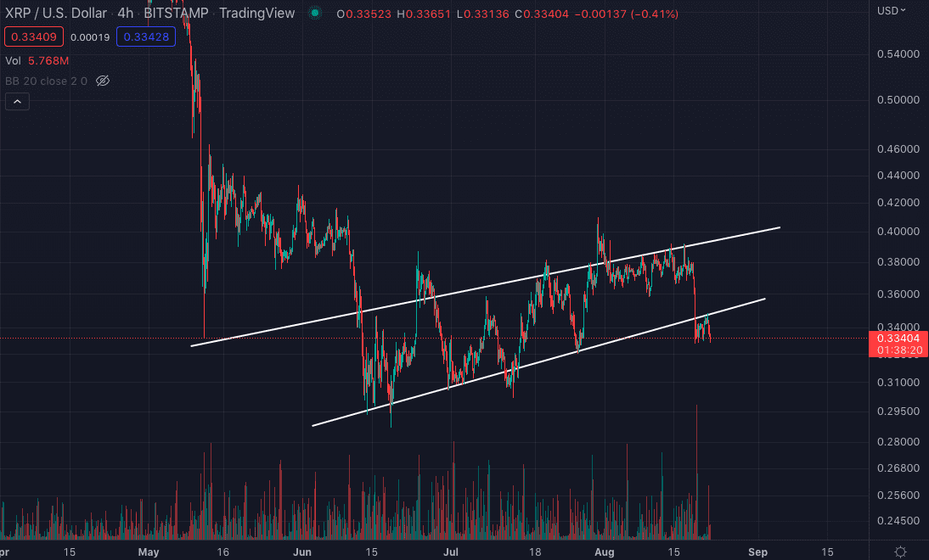The height and width of the screenshot is (560, 929).
Task: Click the 4h interval label
Action: coord(125,13)
